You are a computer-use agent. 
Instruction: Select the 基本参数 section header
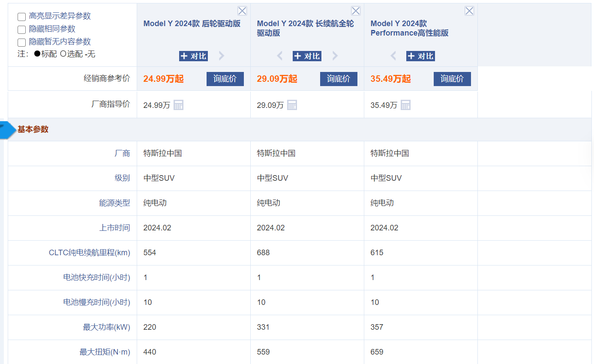tap(33, 129)
